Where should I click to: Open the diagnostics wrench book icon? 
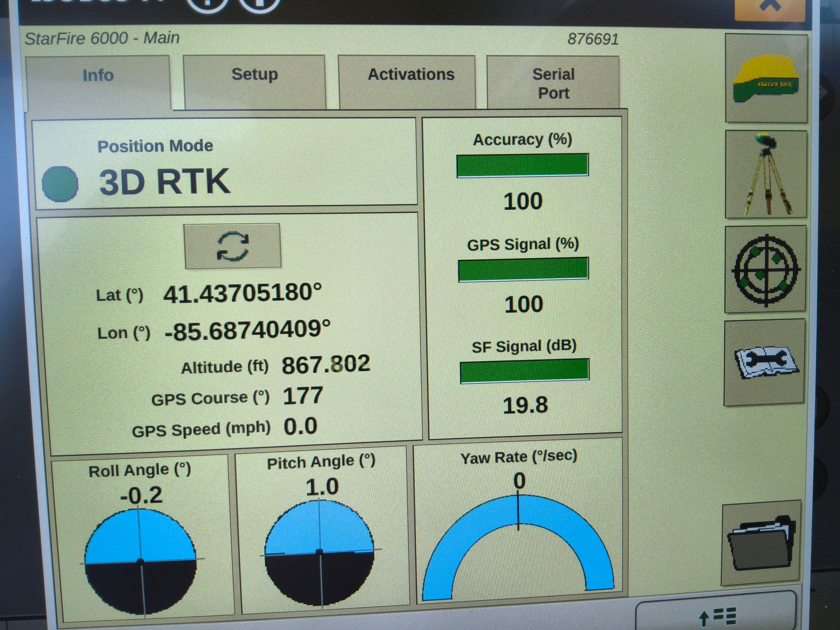[764, 363]
